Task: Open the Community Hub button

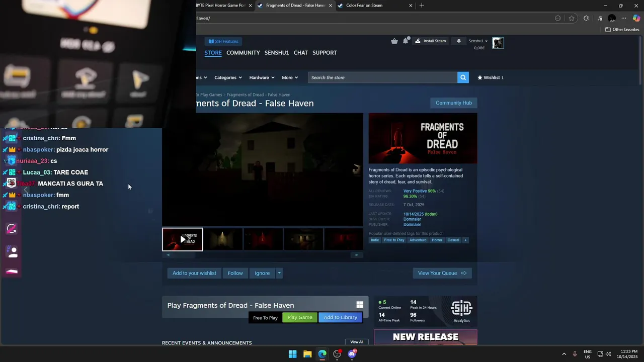Action: 454,103
